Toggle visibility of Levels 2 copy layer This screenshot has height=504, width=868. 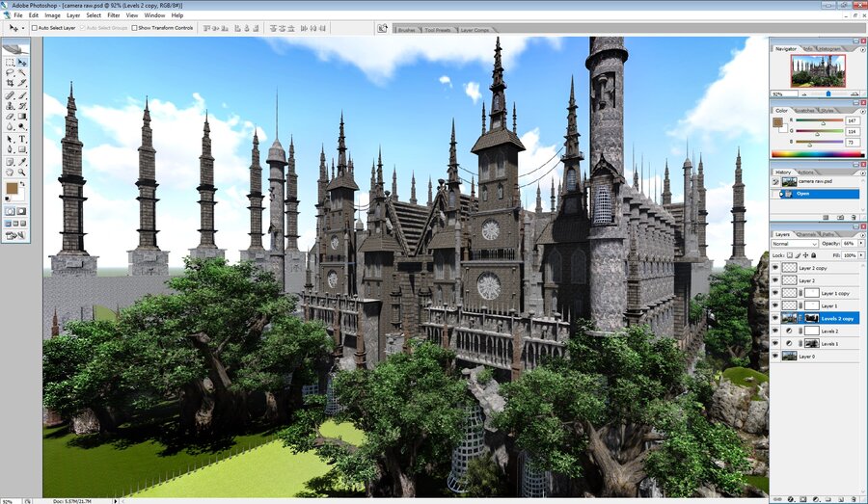coord(775,318)
